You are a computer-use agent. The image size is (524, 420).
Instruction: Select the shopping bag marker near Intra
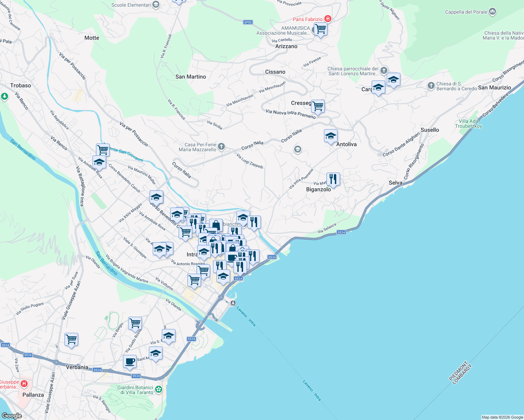(216, 225)
